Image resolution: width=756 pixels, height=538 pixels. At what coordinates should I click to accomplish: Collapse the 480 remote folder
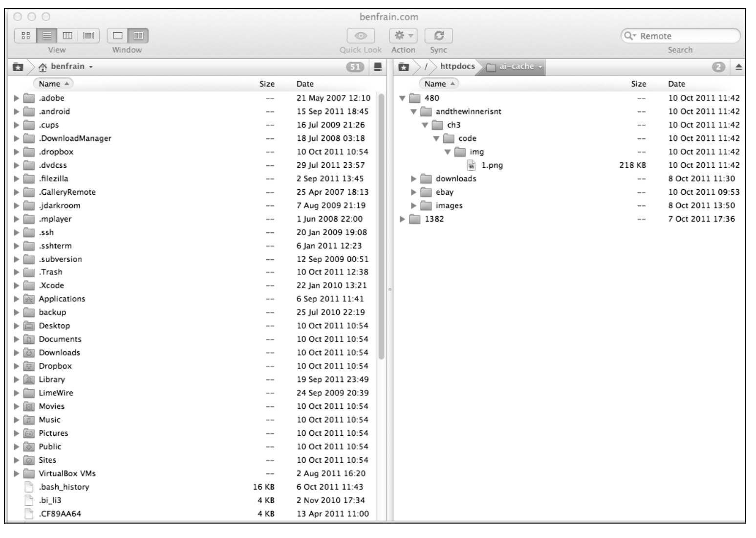point(402,98)
